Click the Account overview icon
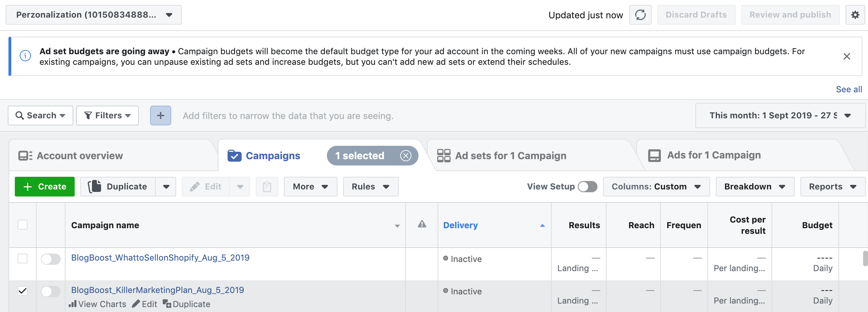This screenshot has width=868, height=312. [25, 156]
